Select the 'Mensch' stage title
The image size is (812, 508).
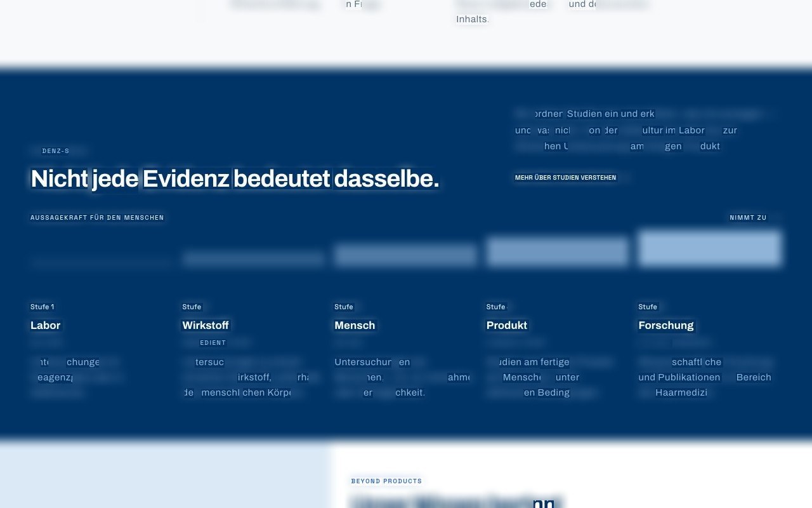click(355, 325)
